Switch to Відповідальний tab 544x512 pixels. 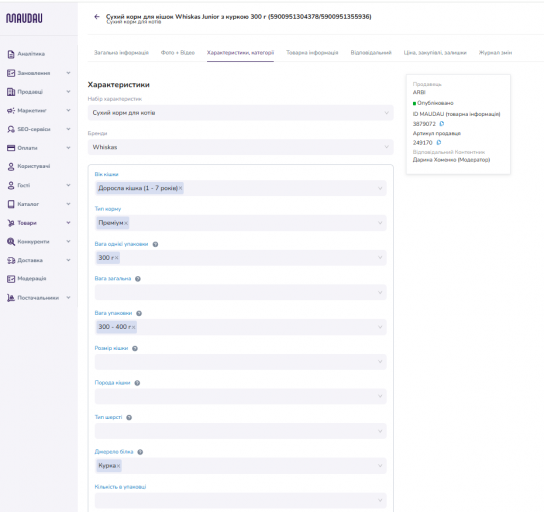pos(371,53)
